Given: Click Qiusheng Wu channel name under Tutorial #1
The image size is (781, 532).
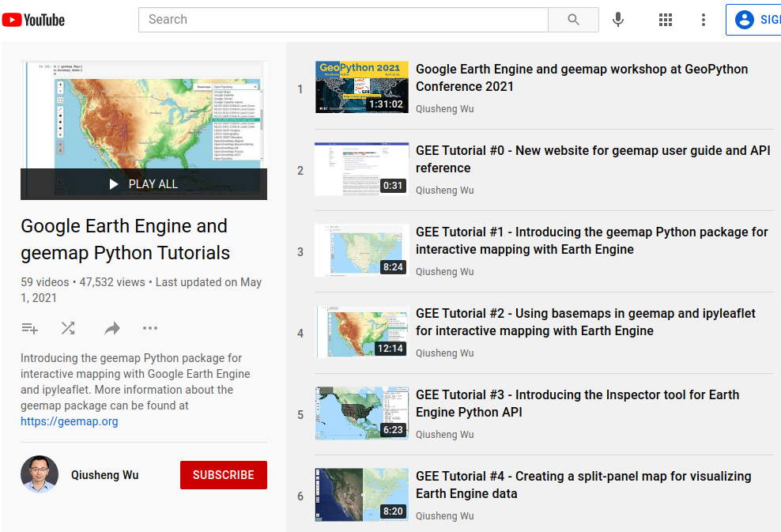Looking at the screenshot, I should (x=445, y=271).
